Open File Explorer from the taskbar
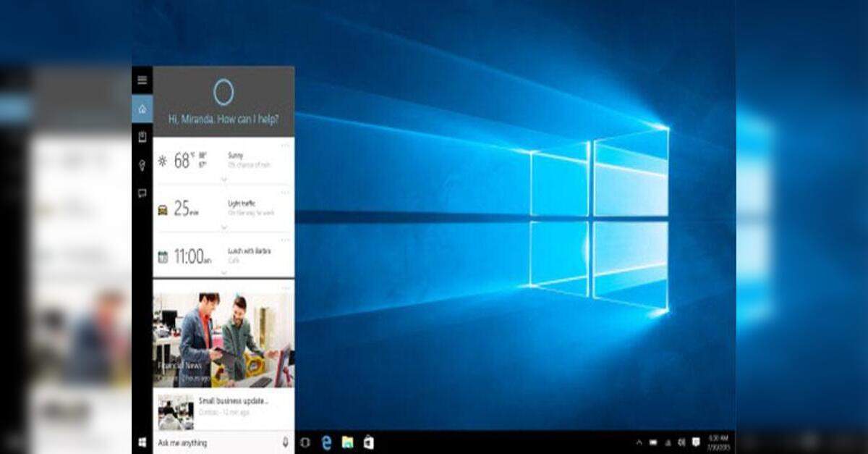Image resolution: width=868 pixels, height=454 pixels. coord(347,442)
